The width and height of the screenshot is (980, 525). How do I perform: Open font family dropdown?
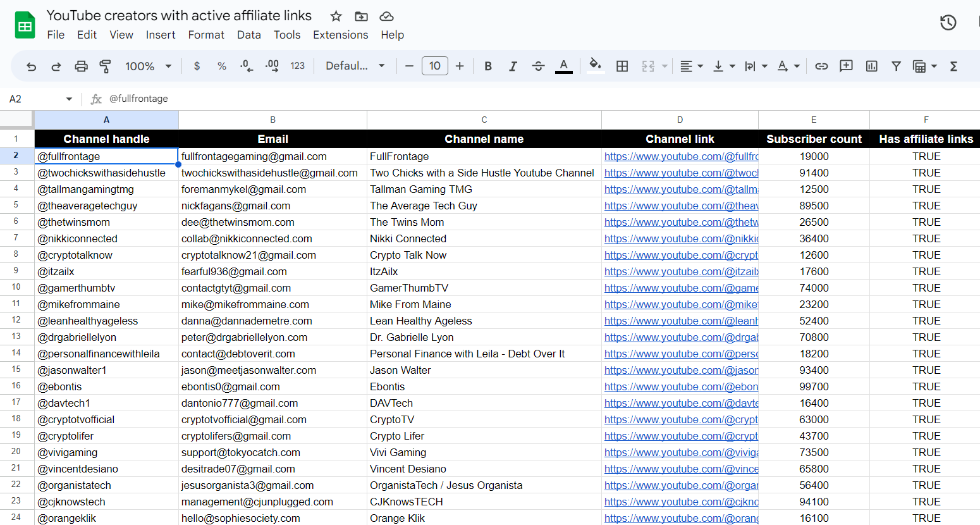coord(355,66)
